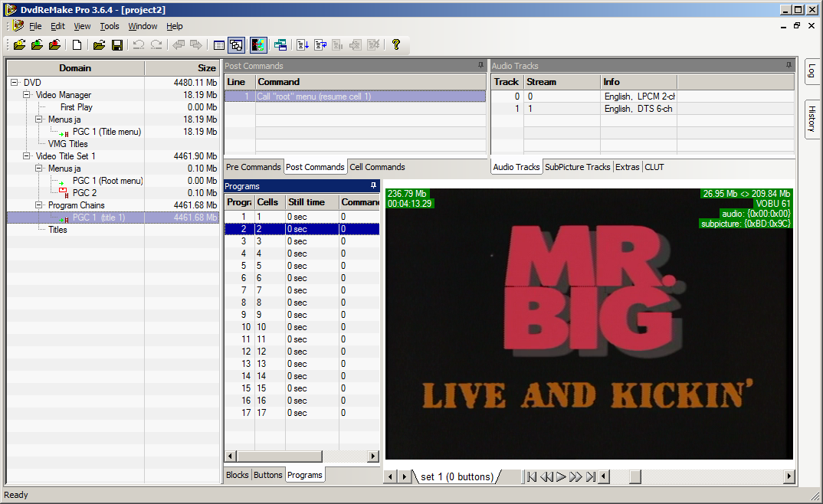
Task: Switch to the Pre Commands tab
Action: (x=254, y=167)
